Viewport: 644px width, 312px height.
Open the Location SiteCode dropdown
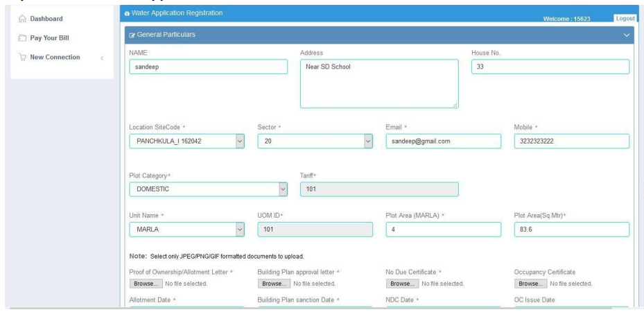click(240, 141)
